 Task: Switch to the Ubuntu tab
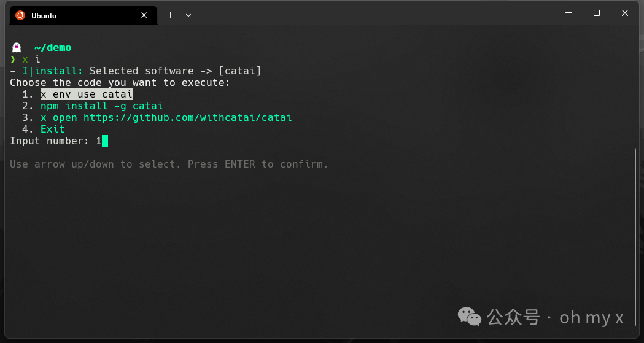tap(74, 15)
